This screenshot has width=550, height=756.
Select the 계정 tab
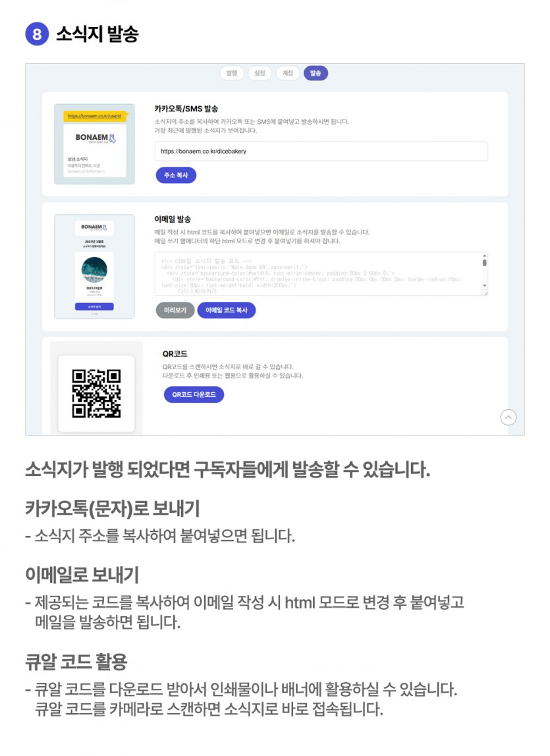click(x=288, y=73)
